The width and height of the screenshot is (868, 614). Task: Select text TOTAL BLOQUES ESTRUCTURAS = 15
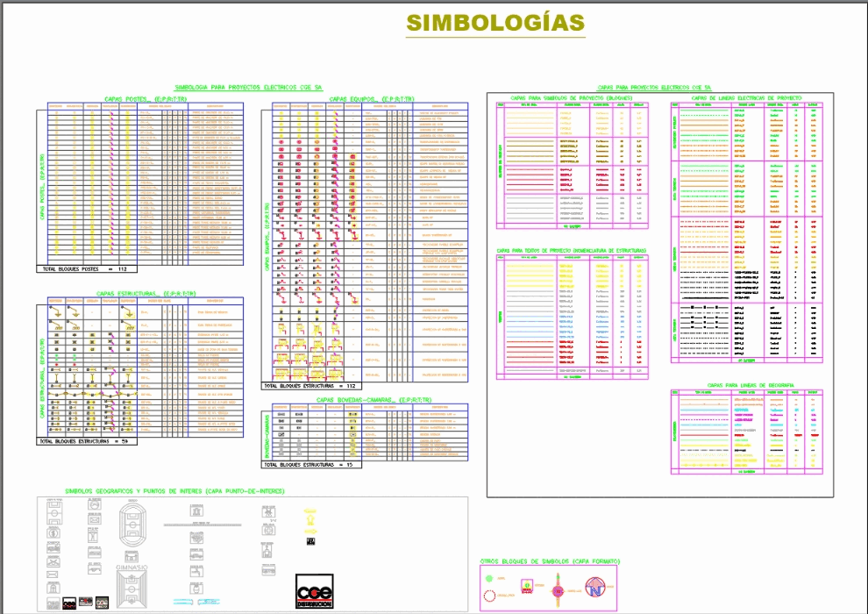309,465
